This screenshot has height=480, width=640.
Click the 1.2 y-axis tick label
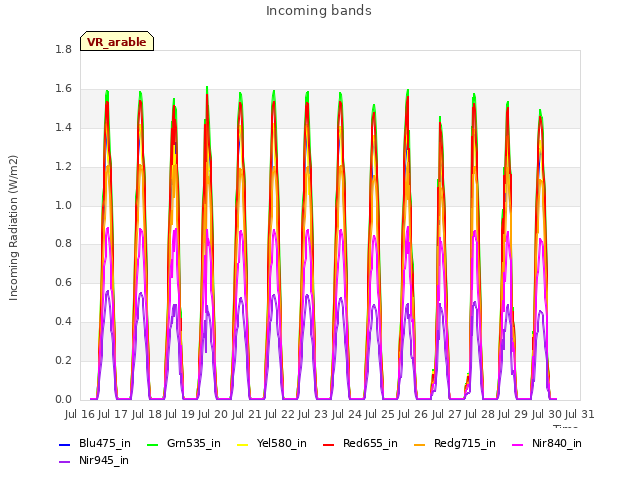[63, 167]
